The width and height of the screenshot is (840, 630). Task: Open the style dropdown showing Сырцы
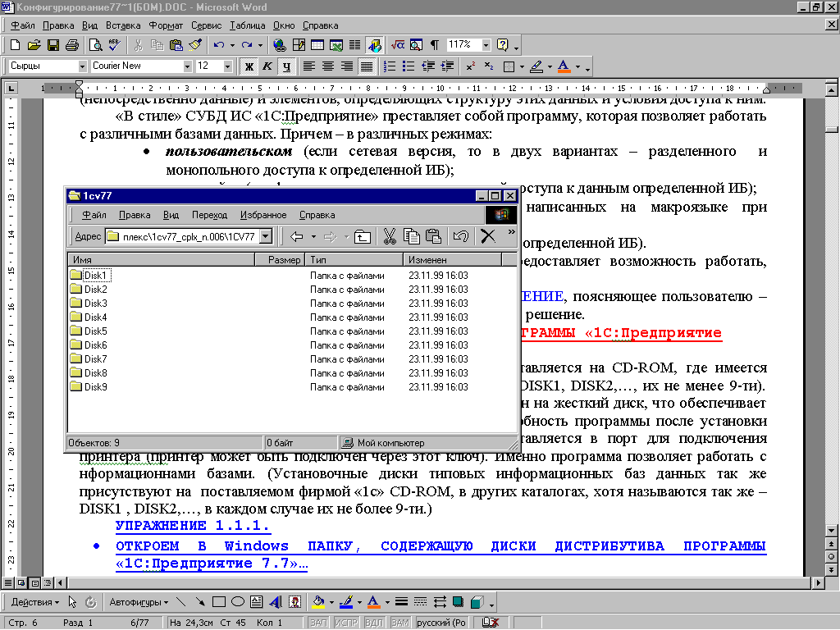click(x=83, y=66)
